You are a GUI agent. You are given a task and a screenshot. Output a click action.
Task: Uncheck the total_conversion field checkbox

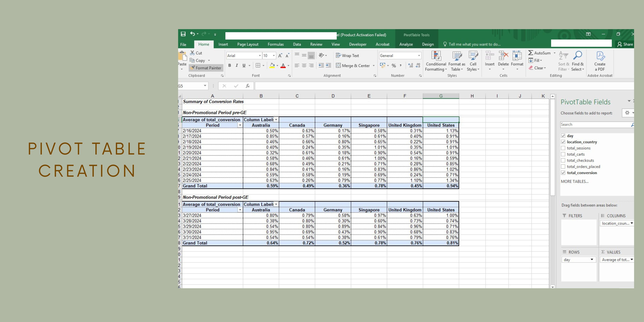(x=563, y=173)
